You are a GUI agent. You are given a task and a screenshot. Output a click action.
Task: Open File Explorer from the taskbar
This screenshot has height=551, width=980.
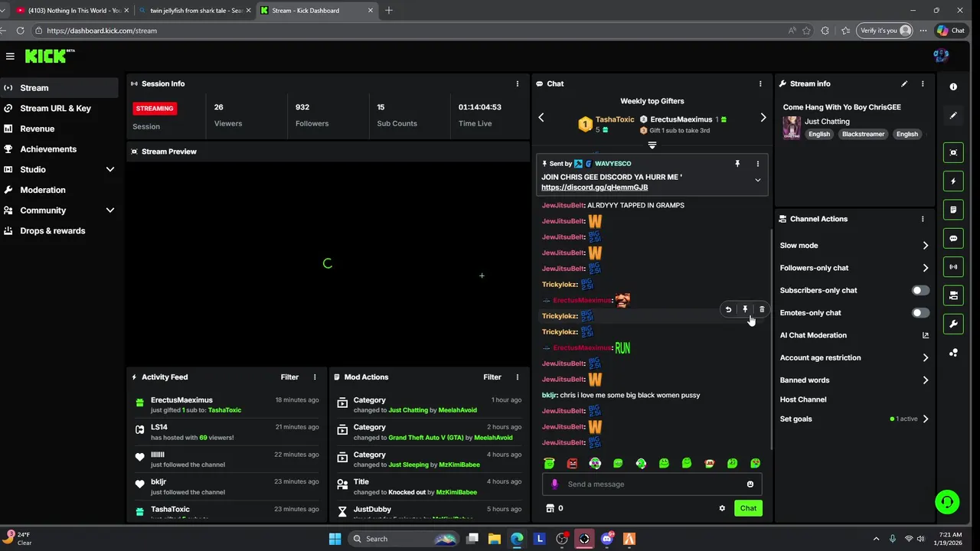[x=495, y=539]
